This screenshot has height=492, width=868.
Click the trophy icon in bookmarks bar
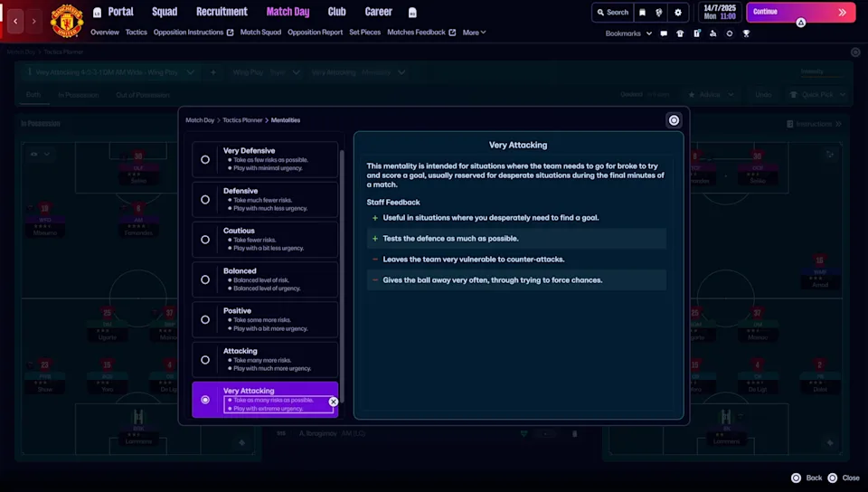coord(746,33)
